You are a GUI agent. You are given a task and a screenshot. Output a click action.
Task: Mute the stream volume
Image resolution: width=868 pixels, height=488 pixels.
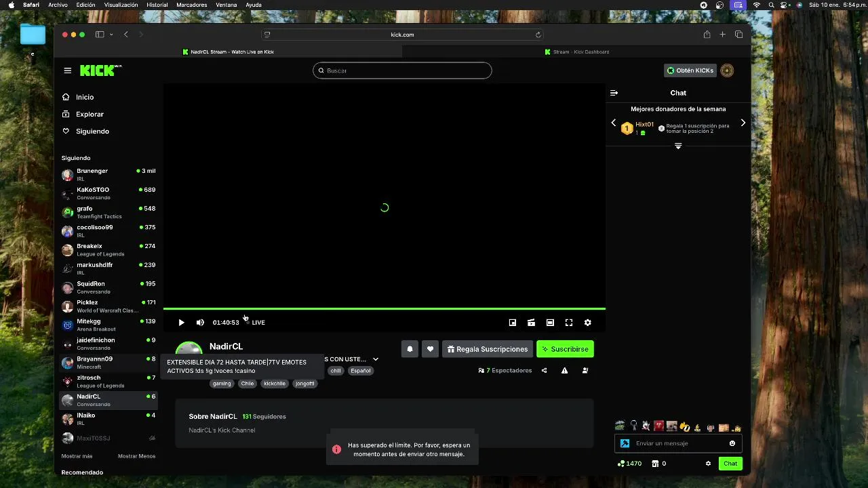200,323
